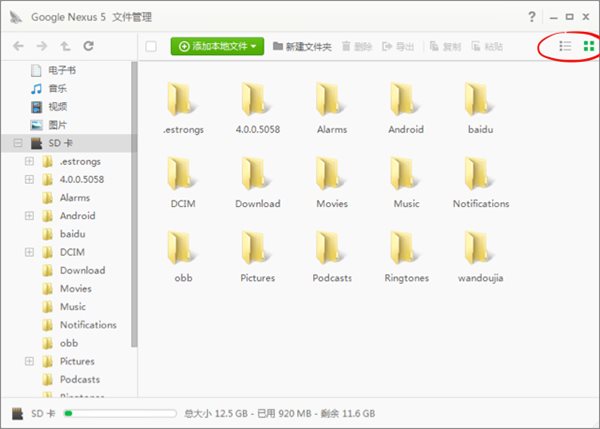Click the wandoujia app logo in title bar
The width and height of the screenshot is (600, 429).
click(x=16, y=17)
